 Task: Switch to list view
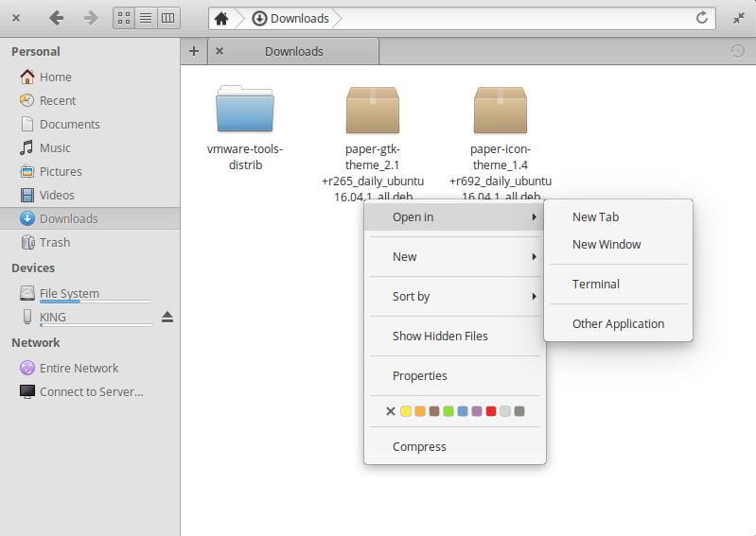pos(146,18)
